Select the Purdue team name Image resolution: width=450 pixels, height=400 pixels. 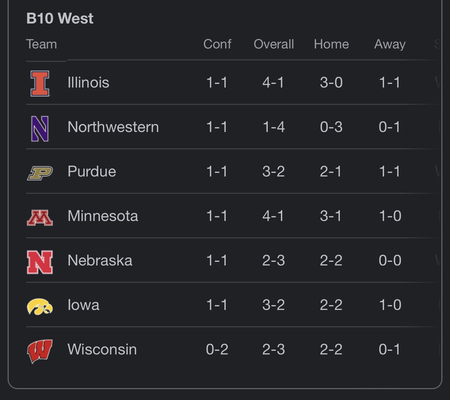click(92, 172)
